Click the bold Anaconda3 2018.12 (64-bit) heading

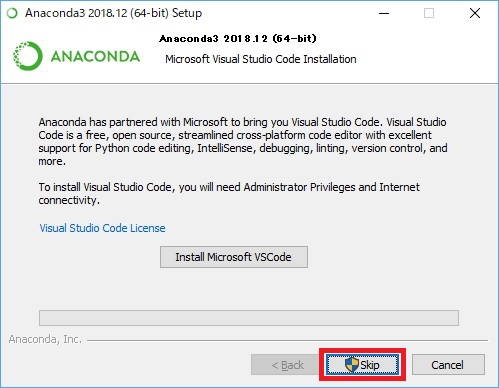click(x=238, y=39)
